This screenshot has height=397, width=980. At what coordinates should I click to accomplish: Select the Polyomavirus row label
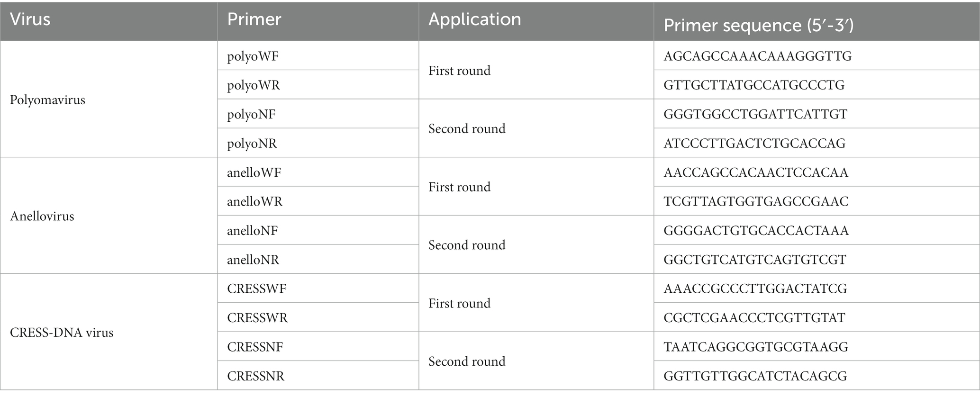[47, 100]
